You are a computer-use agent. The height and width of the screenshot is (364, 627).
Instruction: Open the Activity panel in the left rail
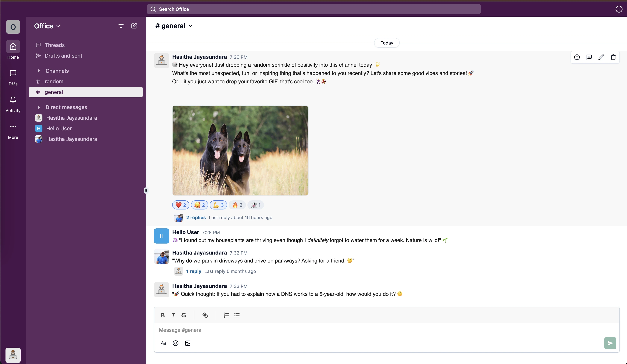pos(13,104)
